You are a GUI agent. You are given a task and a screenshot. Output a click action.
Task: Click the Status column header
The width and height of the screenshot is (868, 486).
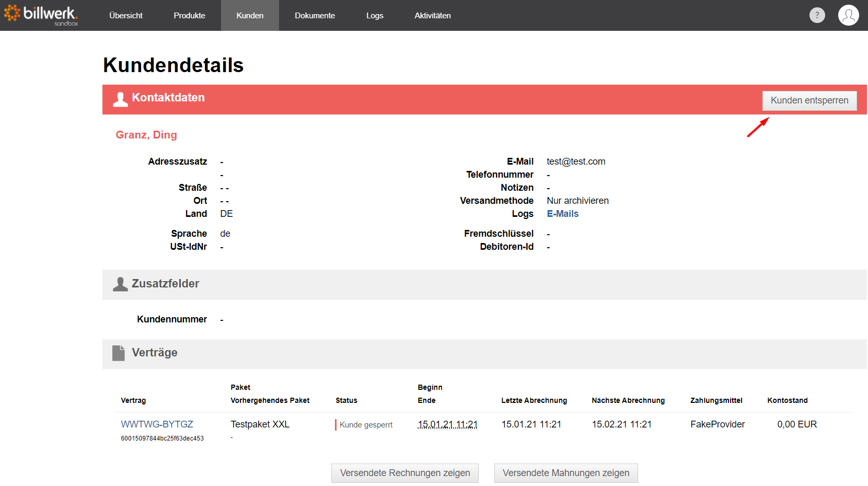click(346, 400)
